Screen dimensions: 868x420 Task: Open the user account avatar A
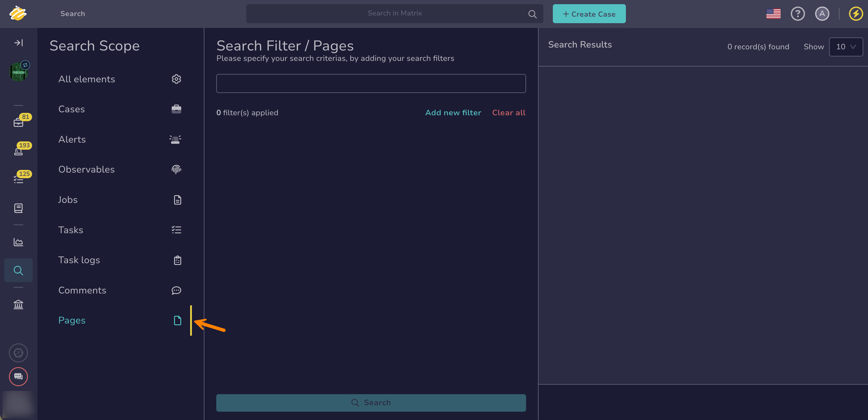click(822, 14)
